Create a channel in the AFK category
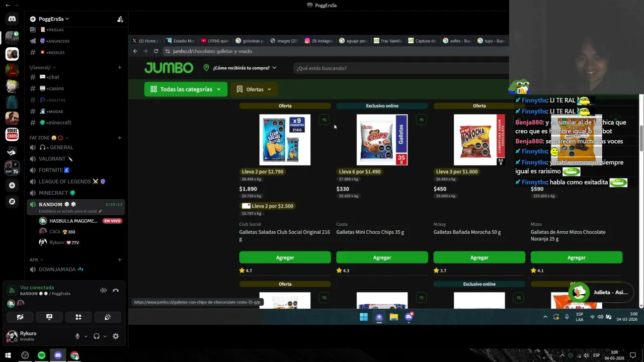 pyautogui.click(x=120, y=260)
